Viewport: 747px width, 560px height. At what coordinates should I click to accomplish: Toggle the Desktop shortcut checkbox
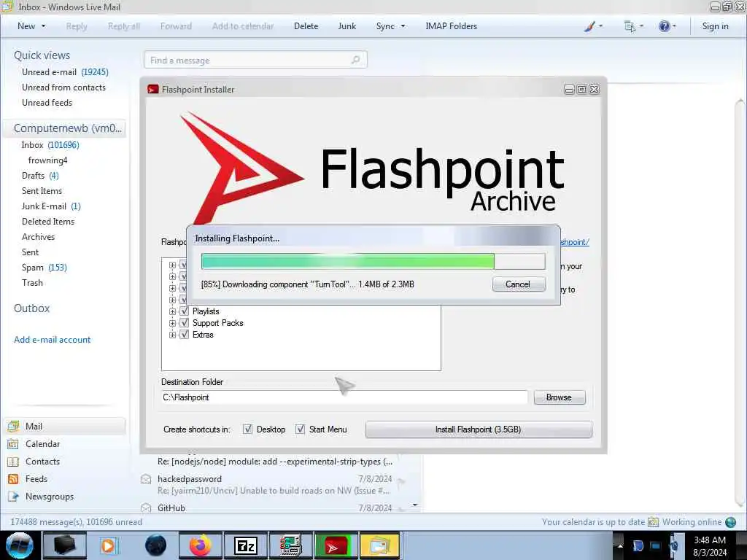[247, 429]
